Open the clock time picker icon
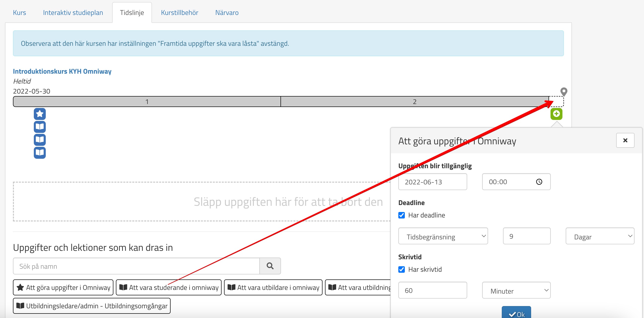 pos(539,182)
